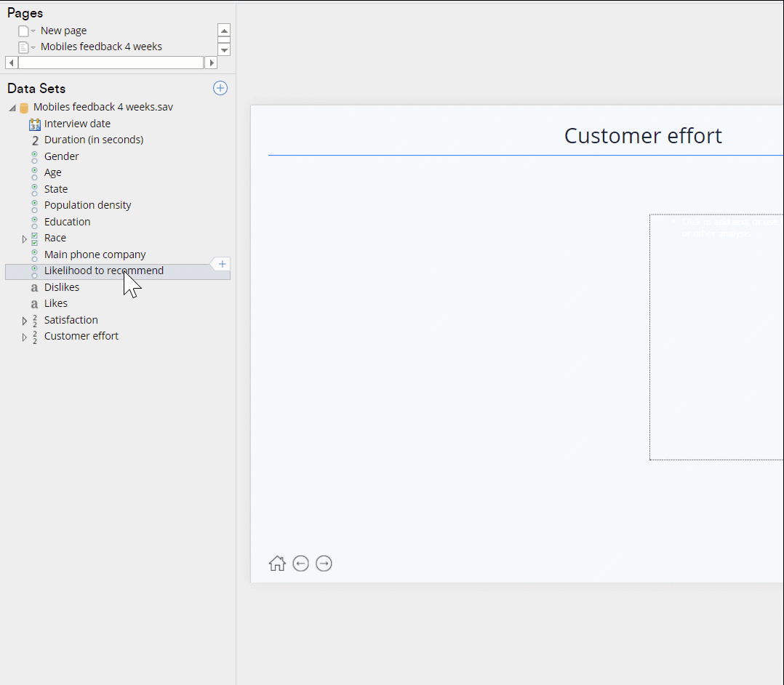Click the forward arrow navigation icon
Image resolution: width=784 pixels, height=685 pixels.
[324, 563]
